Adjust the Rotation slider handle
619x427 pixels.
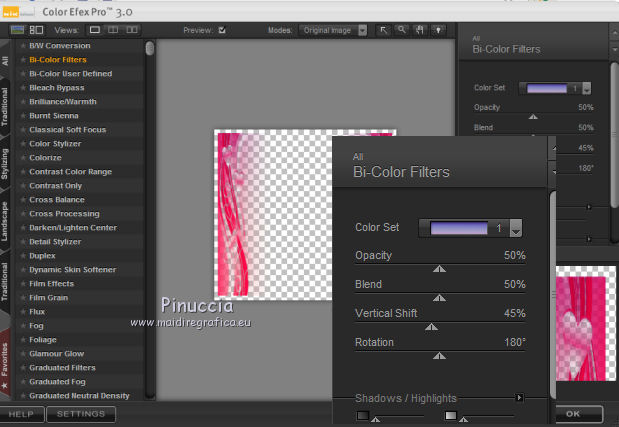pos(439,356)
